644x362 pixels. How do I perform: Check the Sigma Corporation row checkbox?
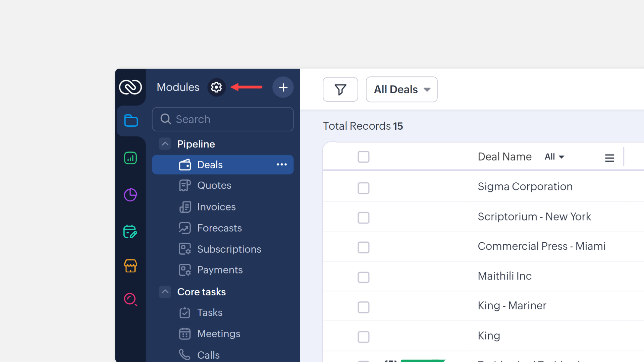pos(364,188)
